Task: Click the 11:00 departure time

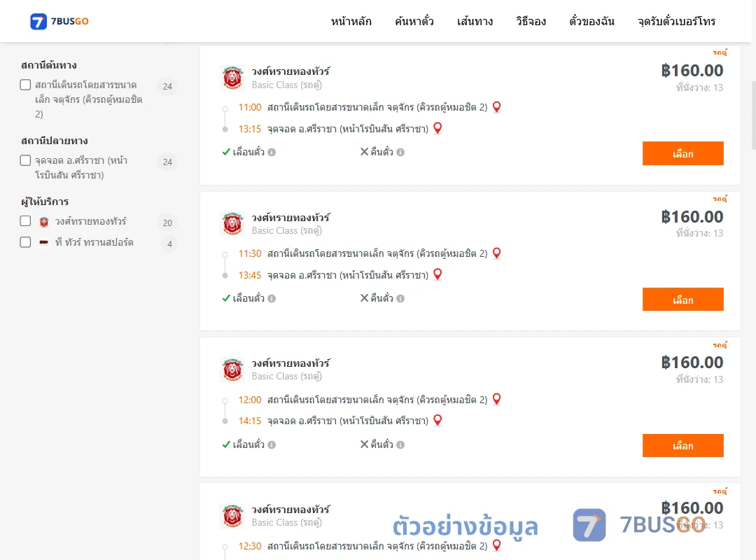Action: coord(250,107)
